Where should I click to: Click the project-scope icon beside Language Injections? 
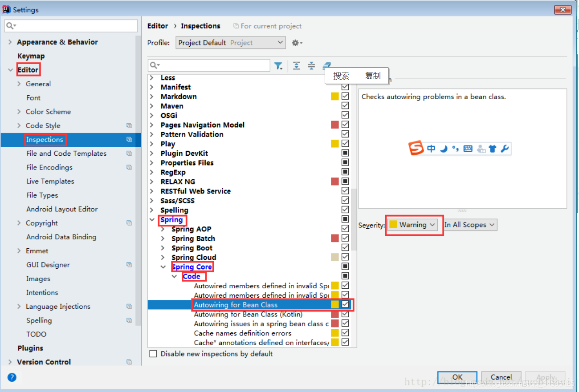tap(129, 307)
